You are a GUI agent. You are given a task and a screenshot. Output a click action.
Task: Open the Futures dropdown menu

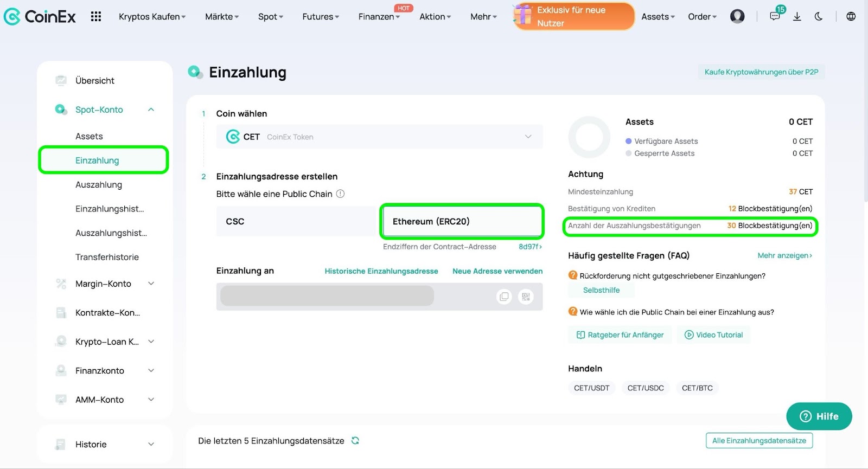321,17
